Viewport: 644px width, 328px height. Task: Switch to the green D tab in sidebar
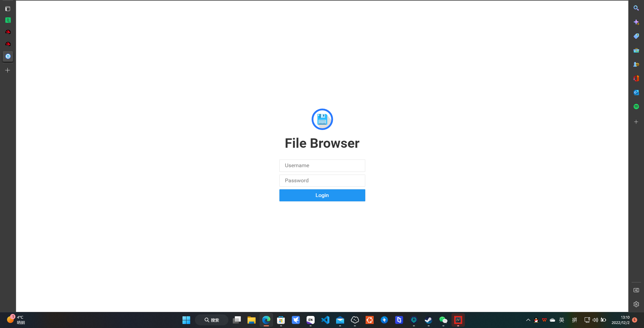click(x=8, y=20)
